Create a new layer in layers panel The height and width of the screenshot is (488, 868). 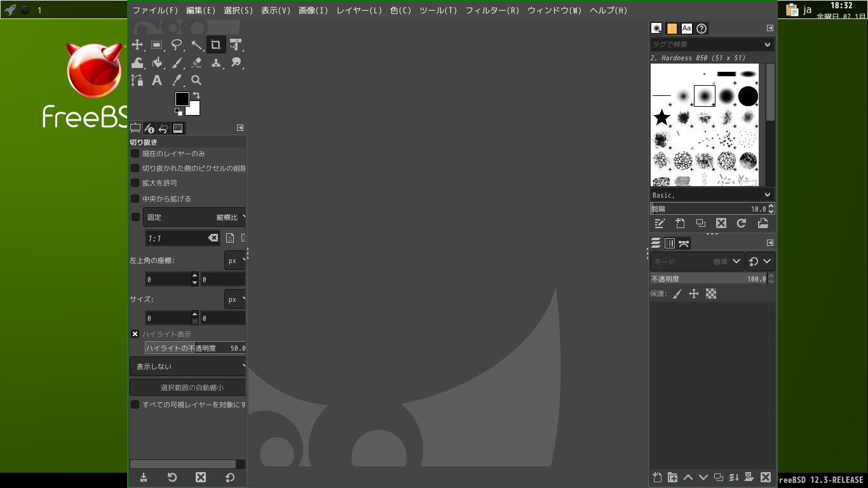(x=658, y=478)
